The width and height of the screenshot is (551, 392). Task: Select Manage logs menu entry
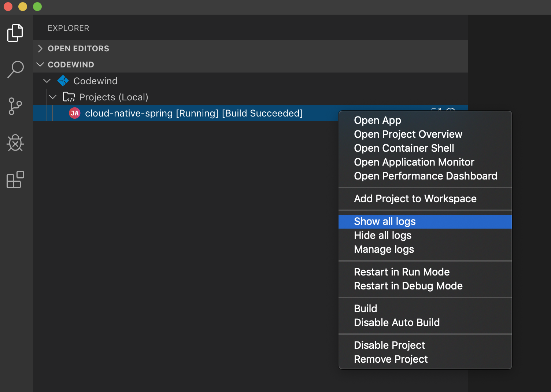pyautogui.click(x=425, y=249)
